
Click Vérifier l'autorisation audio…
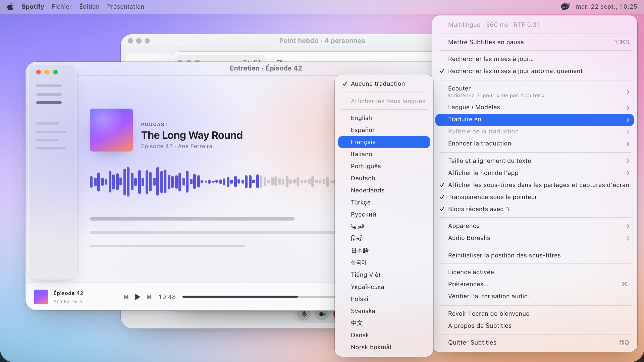coord(535,296)
